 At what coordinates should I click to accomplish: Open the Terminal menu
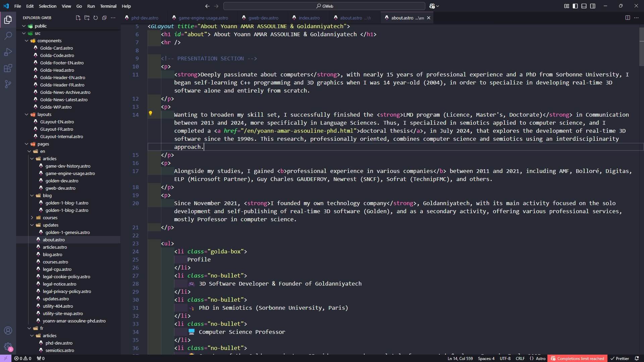click(x=108, y=6)
